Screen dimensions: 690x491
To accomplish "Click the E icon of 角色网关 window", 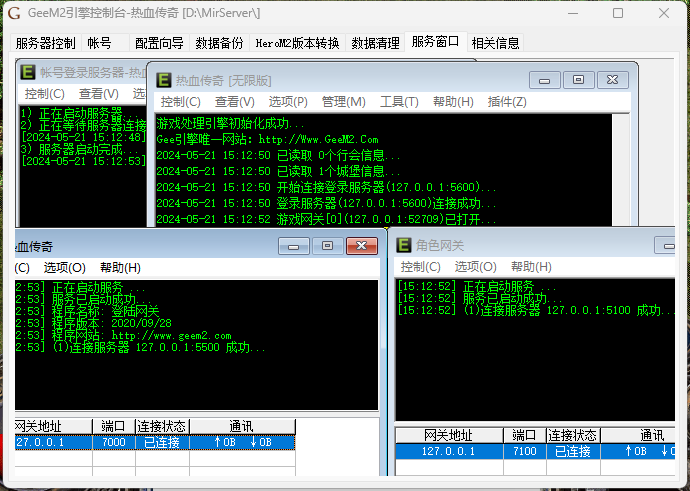I will click(x=404, y=245).
